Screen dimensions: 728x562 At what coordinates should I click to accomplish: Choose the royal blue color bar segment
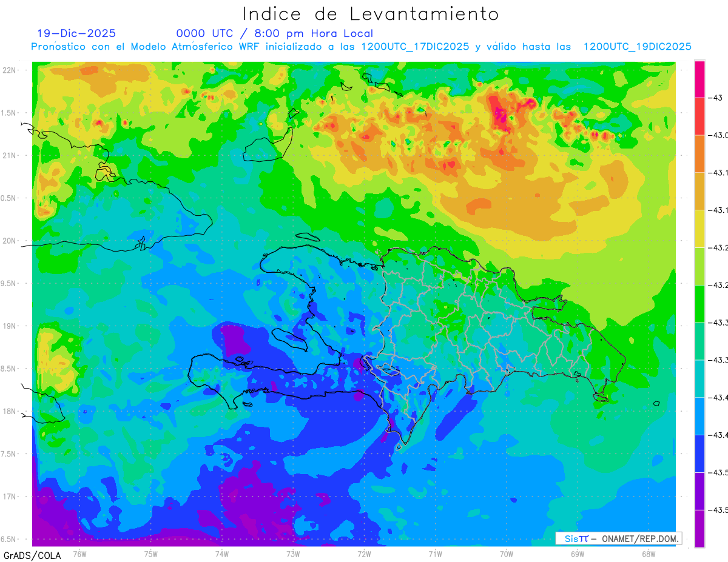699,453
